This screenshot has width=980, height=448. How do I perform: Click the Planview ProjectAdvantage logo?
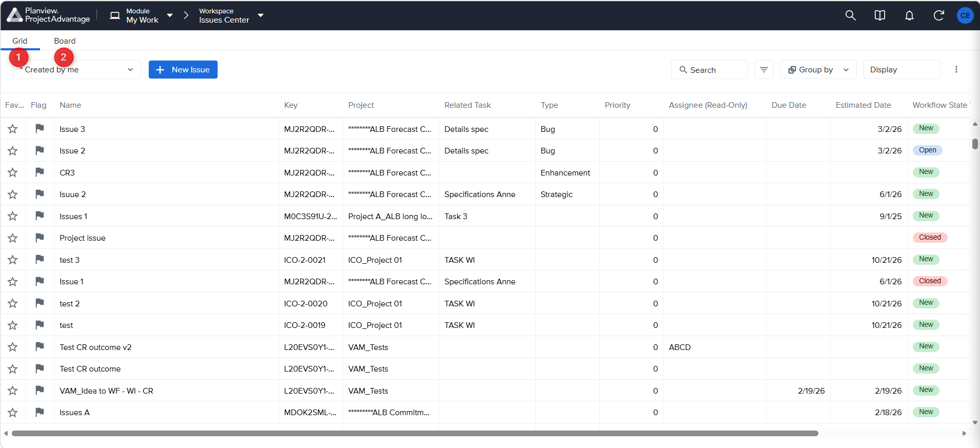49,15
